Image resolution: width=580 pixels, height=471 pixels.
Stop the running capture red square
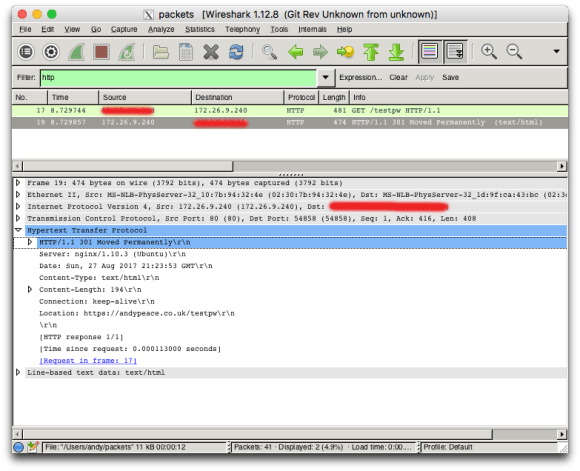[x=101, y=51]
